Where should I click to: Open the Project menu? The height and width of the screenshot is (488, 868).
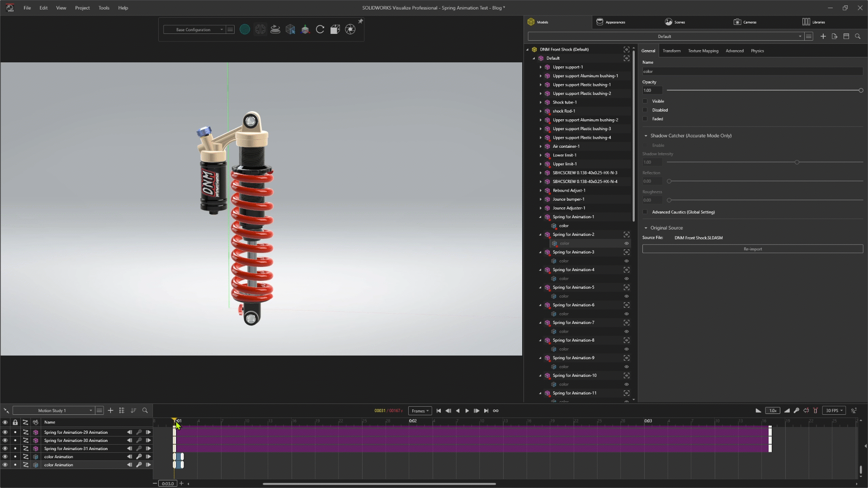click(x=82, y=8)
